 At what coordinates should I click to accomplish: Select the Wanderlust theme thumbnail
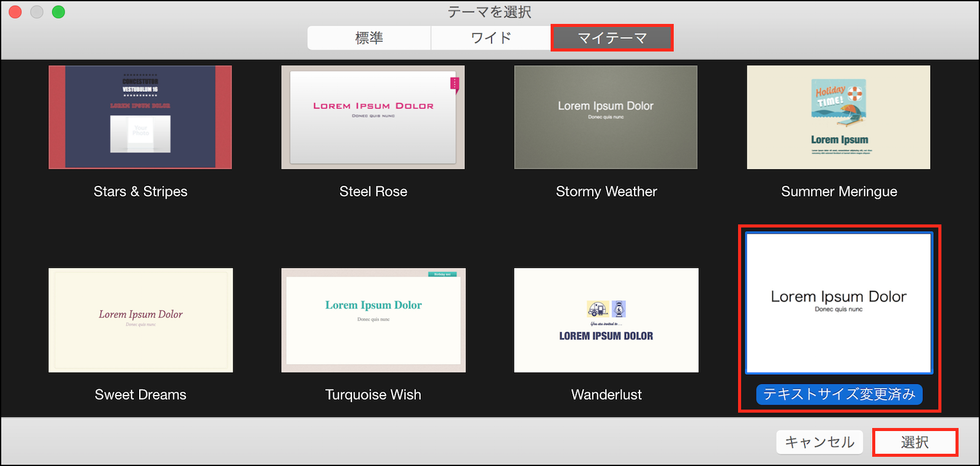click(x=606, y=320)
